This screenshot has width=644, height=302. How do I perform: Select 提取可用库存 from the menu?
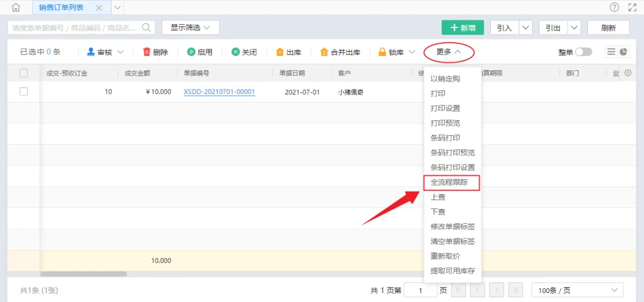(452, 271)
